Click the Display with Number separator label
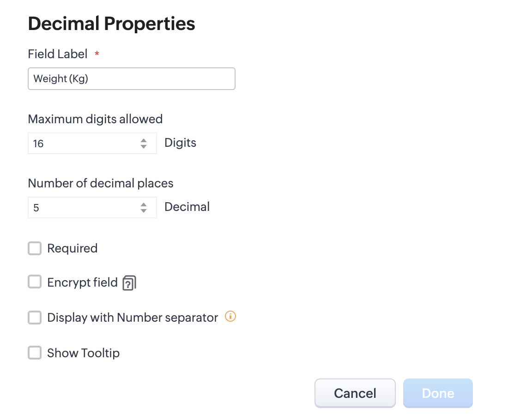 coord(133,318)
